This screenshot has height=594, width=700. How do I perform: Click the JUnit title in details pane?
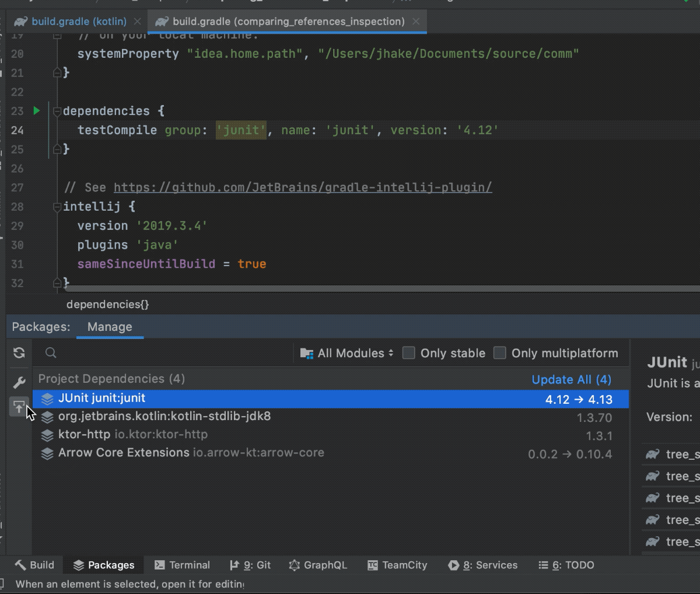pyautogui.click(x=667, y=362)
